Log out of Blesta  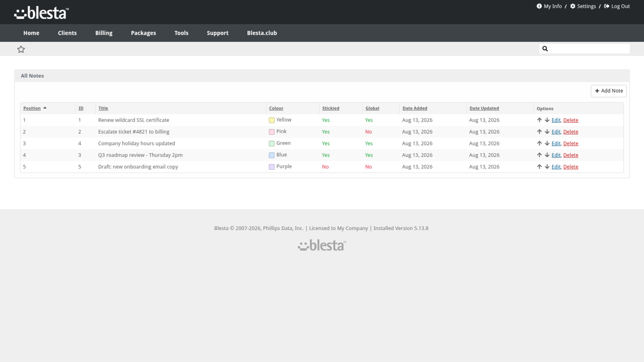point(617,6)
